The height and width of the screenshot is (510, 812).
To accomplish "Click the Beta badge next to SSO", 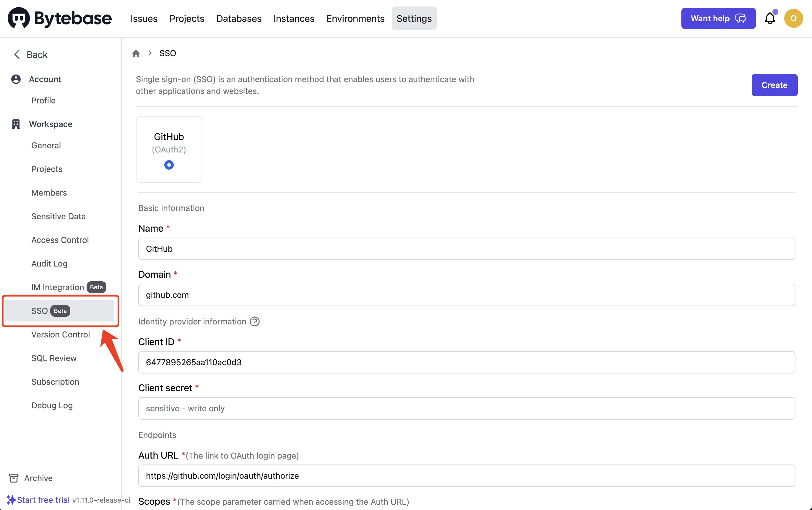I will [x=60, y=311].
